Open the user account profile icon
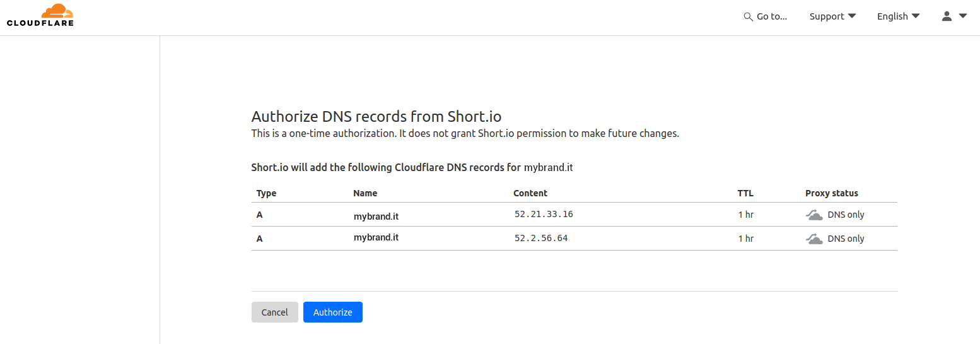This screenshot has height=344, width=980. 947,16
